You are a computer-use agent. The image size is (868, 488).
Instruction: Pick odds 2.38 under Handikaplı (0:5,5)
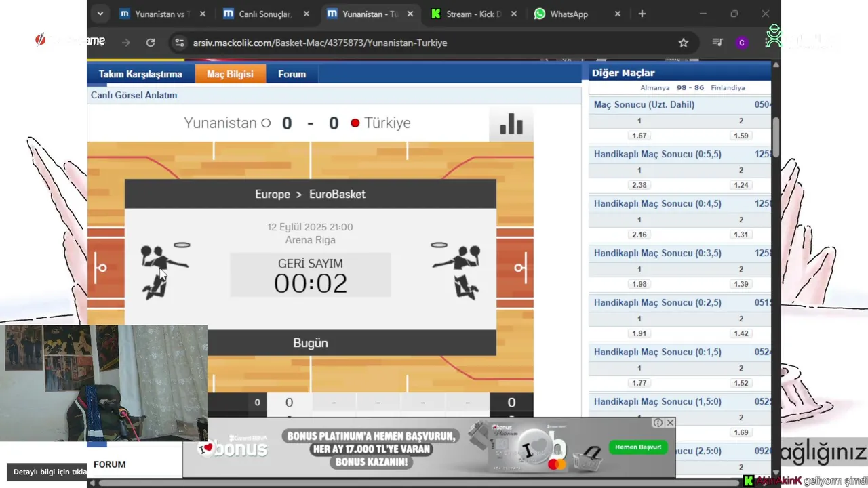(x=639, y=185)
